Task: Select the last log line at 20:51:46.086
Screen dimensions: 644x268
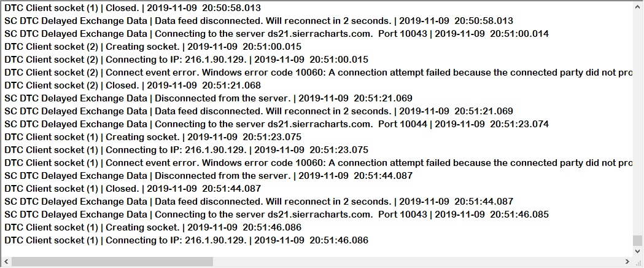Action: [x=186, y=240]
